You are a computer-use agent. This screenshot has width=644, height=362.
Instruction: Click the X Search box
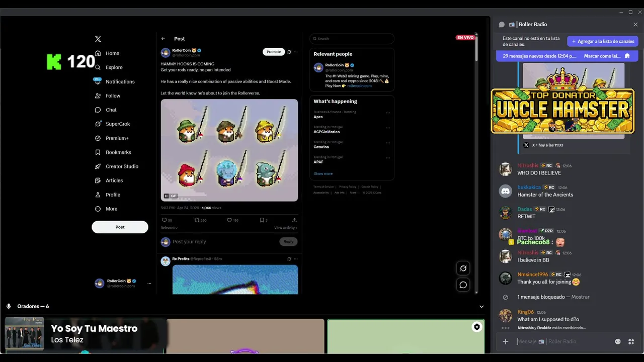pos(352,39)
